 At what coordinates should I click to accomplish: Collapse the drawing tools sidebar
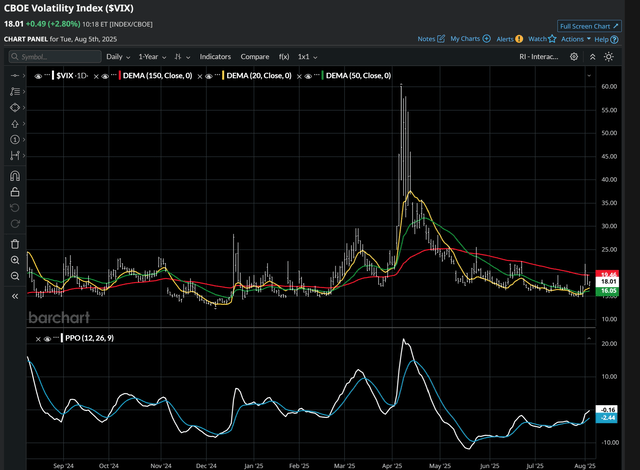(x=15, y=296)
